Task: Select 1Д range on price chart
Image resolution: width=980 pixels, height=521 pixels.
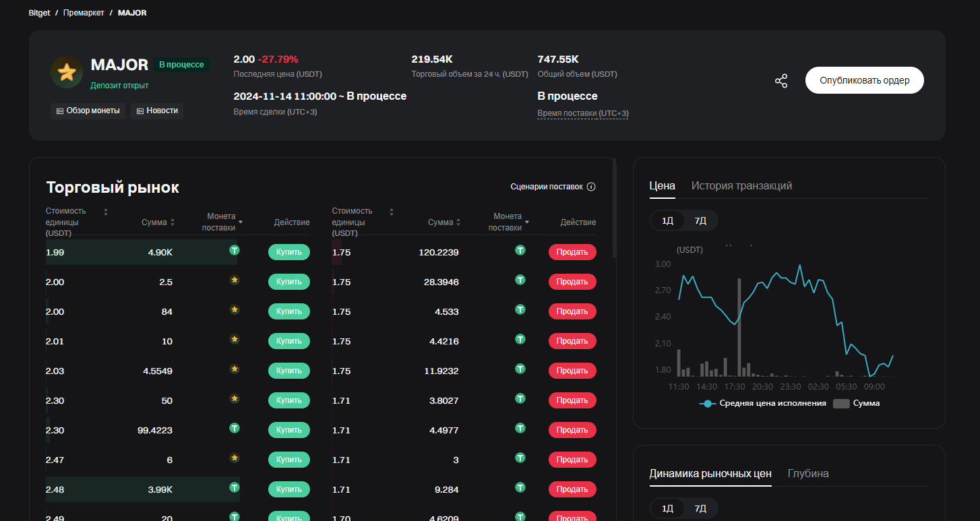Action: point(667,220)
